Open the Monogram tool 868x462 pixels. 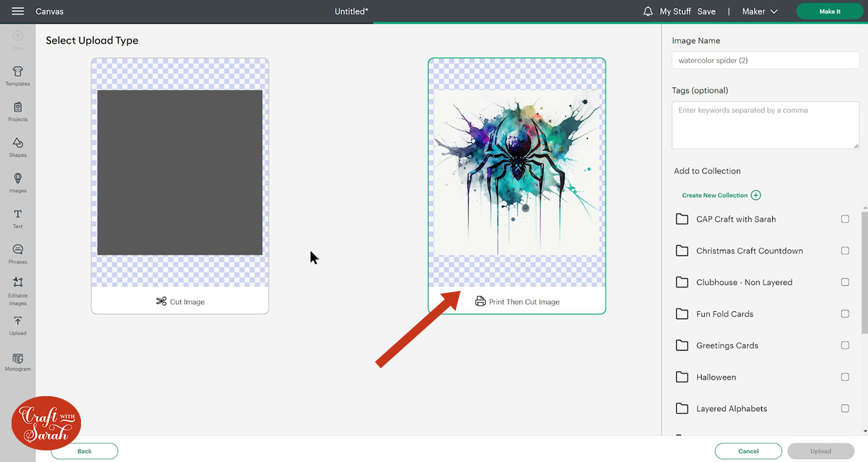18,361
